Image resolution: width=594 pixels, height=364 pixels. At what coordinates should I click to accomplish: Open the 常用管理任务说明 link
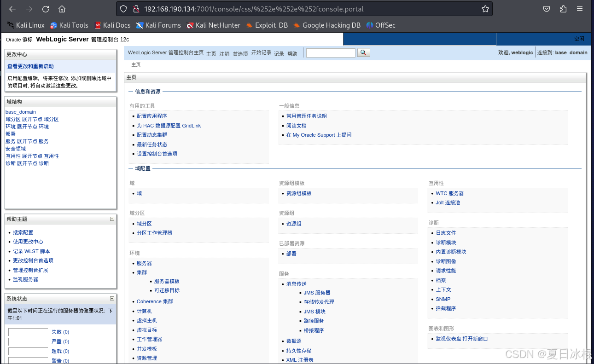tap(307, 116)
